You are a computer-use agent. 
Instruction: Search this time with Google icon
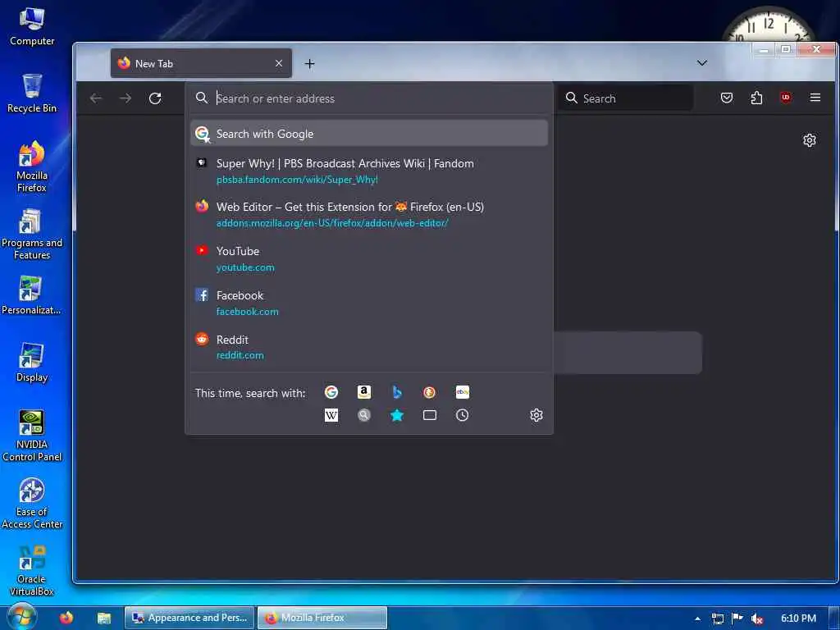(x=331, y=392)
